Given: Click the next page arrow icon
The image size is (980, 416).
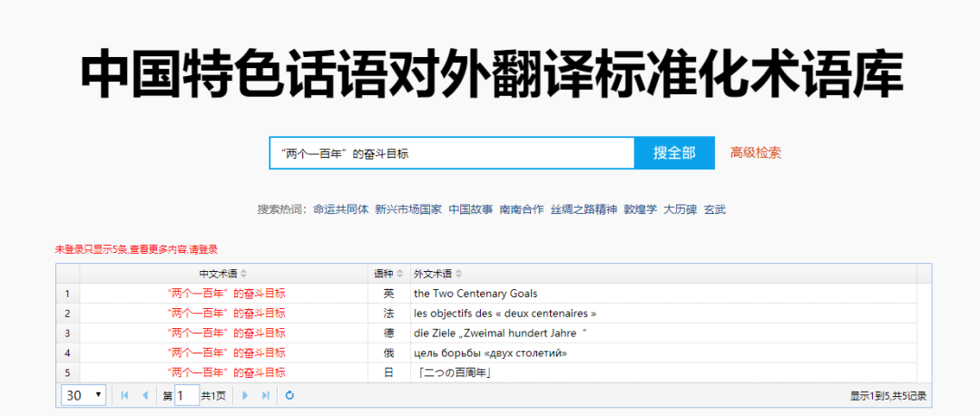Looking at the screenshot, I should tap(245, 395).
